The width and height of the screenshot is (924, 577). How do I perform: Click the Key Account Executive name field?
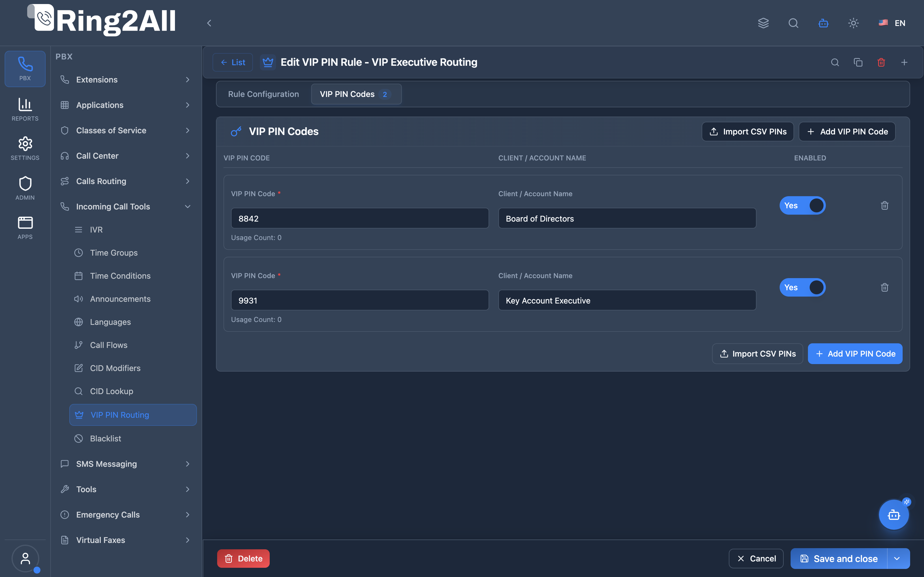(627, 300)
